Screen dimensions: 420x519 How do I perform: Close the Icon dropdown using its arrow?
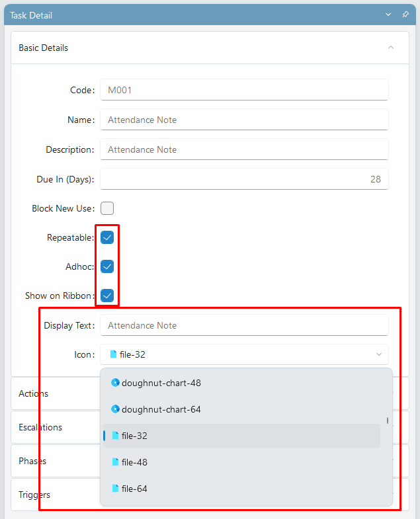pyautogui.click(x=379, y=354)
